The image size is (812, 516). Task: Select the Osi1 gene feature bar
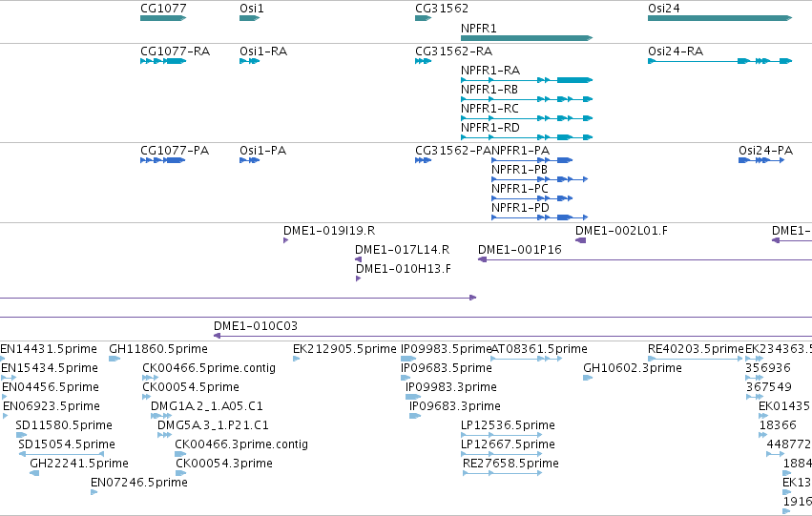[249, 18]
